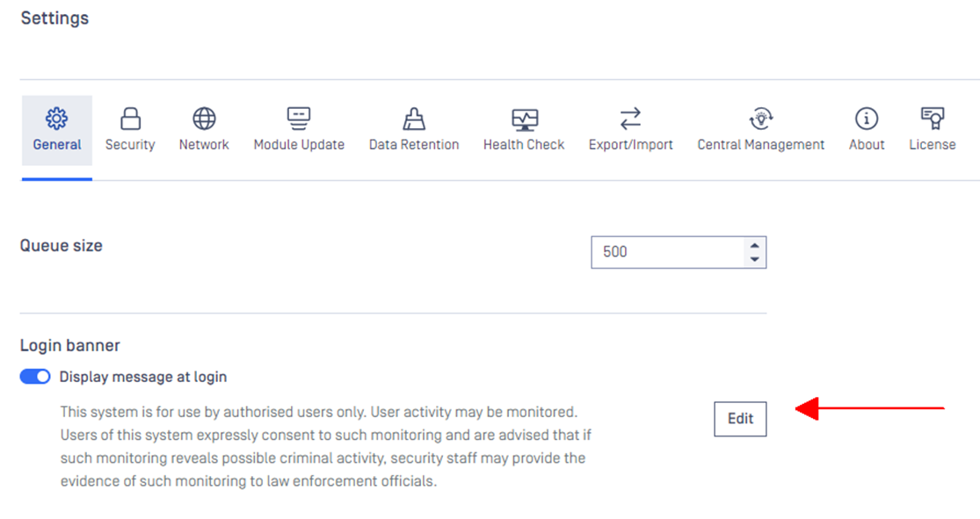Viewport: 980px width, 519px height.
Task: Click the License certificate icon
Action: point(933,118)
